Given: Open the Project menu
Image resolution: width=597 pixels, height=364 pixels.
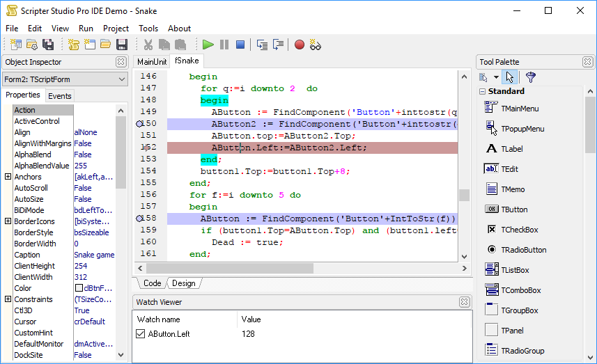Looking at the screenshot, I should coord(116,29).
